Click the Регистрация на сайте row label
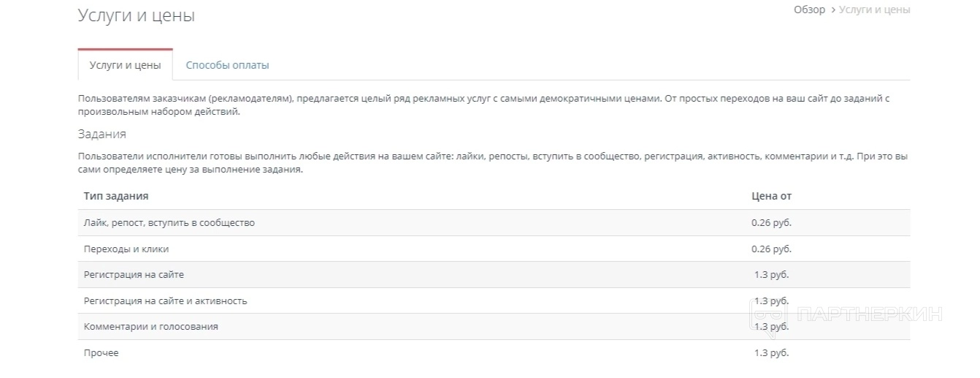 pos(134,275)
